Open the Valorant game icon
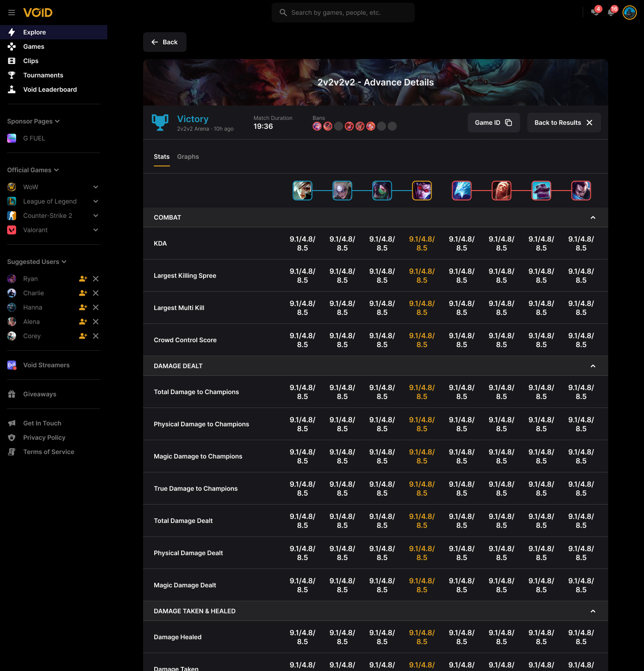The width and height of the screenshot is (644, 671). click(x=12, y=230)
